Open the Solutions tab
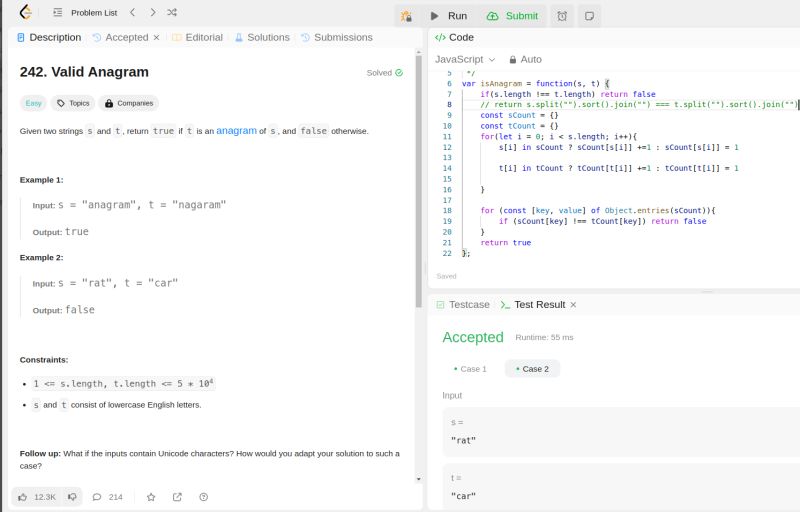Image resolution: width=800 pixels, height=512 pixels. coord(262,37)
